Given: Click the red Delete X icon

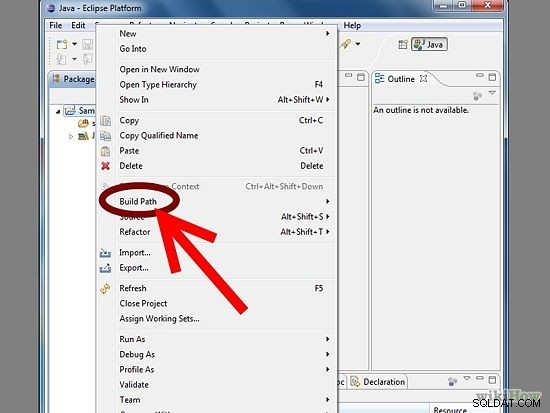Looking at the screenshot, I should click(105, 166).
